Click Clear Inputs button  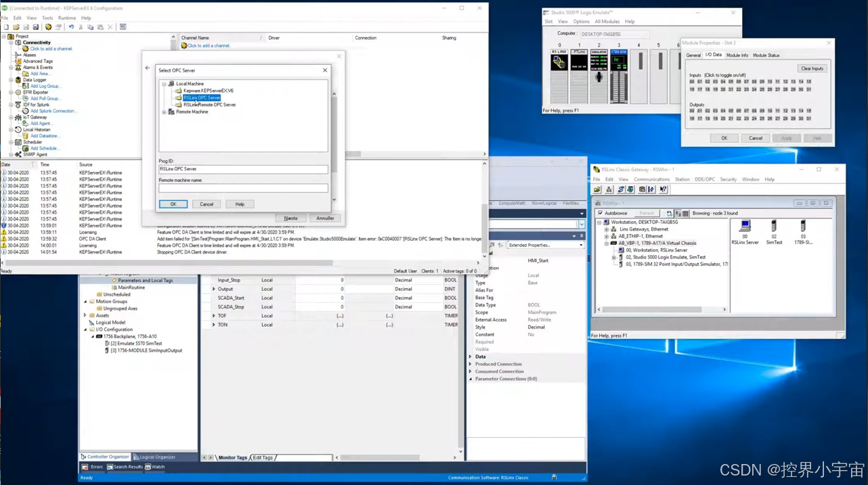[x=812, y=68]
